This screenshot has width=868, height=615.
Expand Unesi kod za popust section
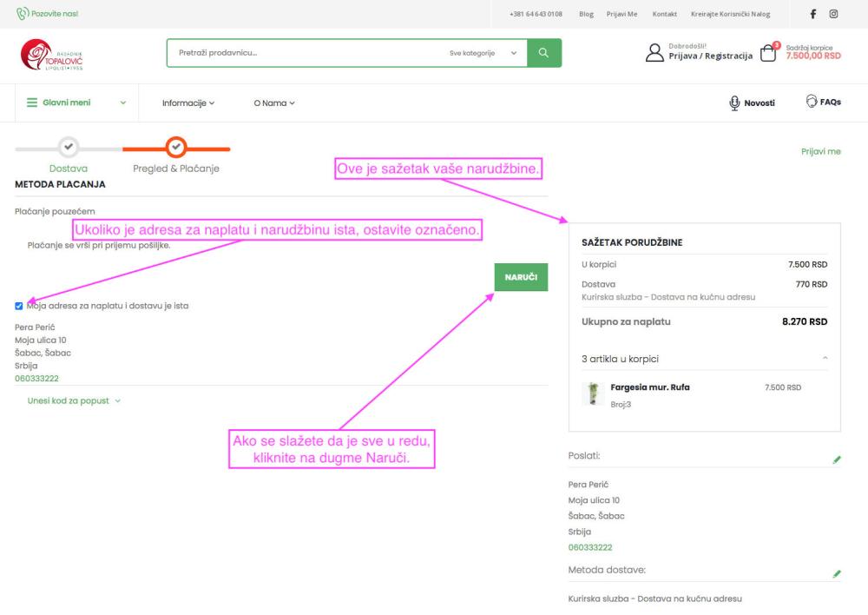74,400
